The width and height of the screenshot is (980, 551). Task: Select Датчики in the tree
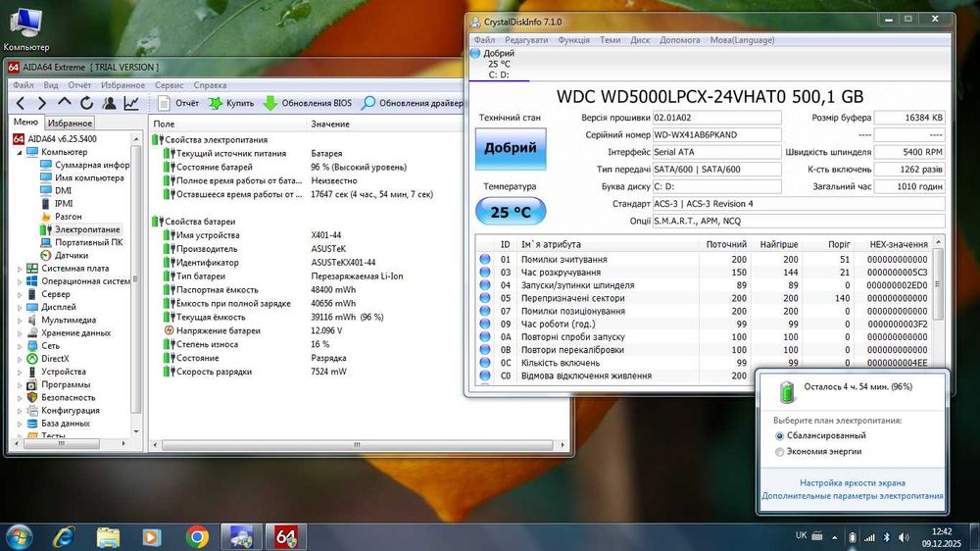coord(65,255)
